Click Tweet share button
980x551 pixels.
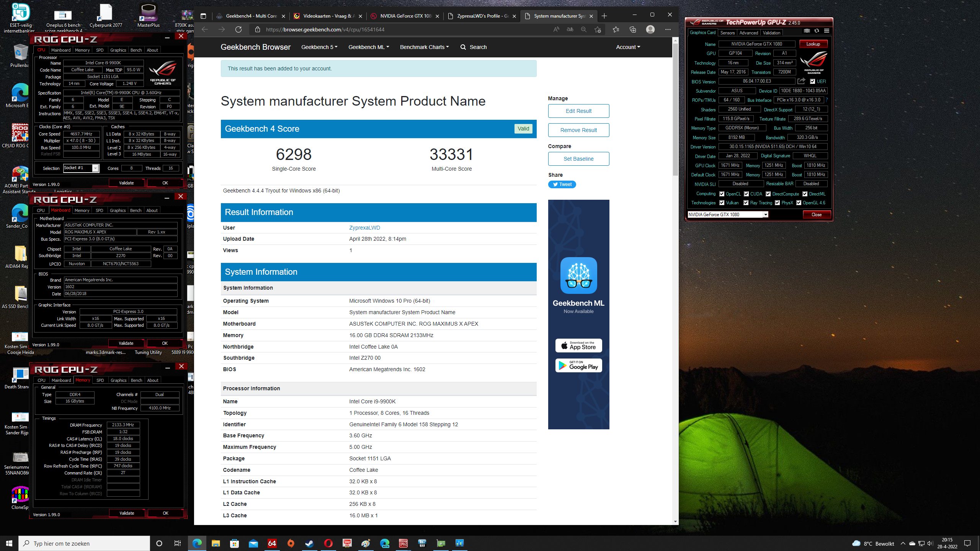pyautogui.click(x=562, y=184)
